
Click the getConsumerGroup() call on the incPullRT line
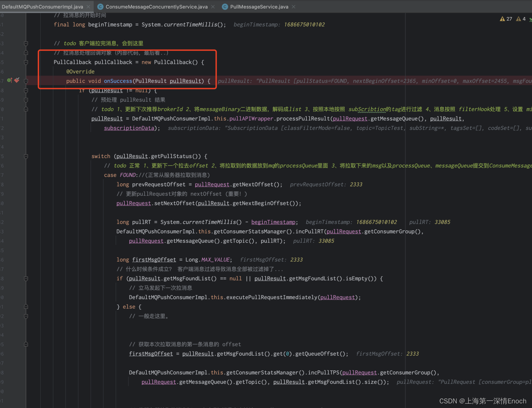pyautogui.click(x=392, y=231)
